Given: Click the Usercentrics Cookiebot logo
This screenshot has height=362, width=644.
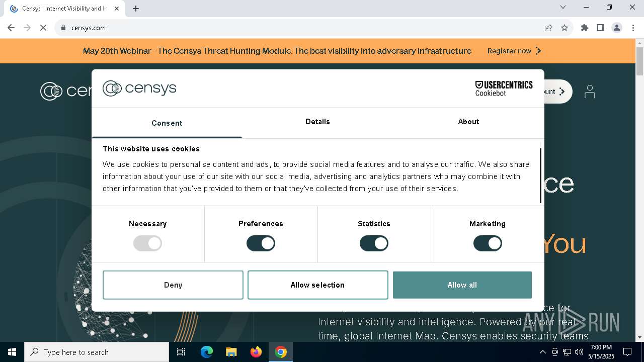Looking at the screenshot, I should click(504, 88).
